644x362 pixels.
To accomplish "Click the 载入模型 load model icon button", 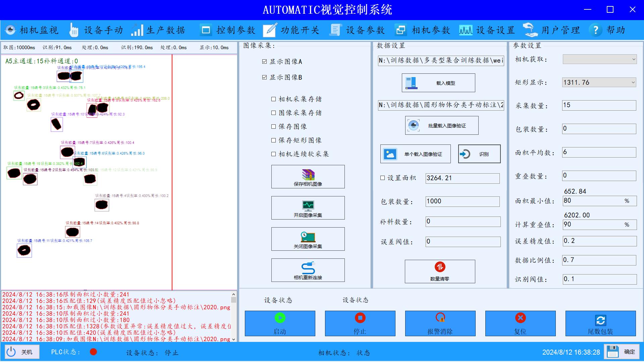I will (x=438, y=82).
